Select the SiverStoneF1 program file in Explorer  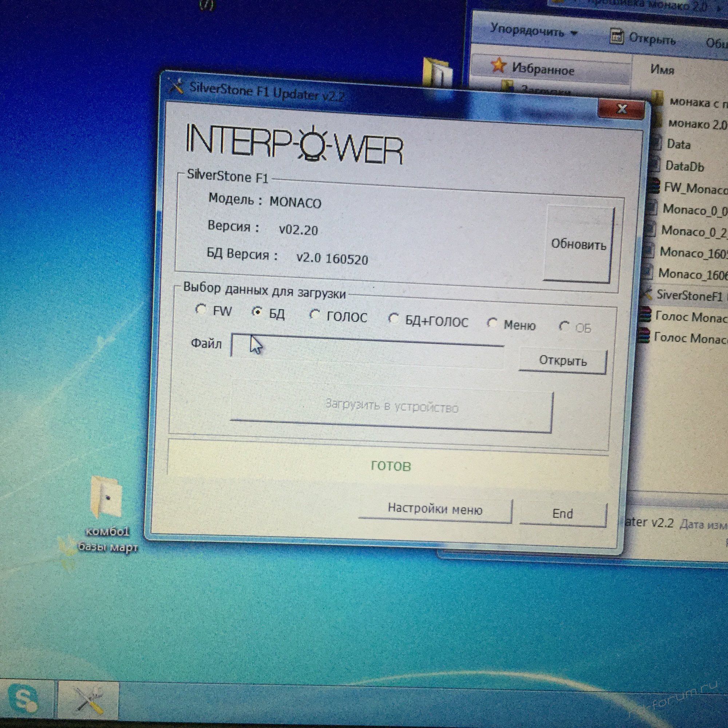689,296
